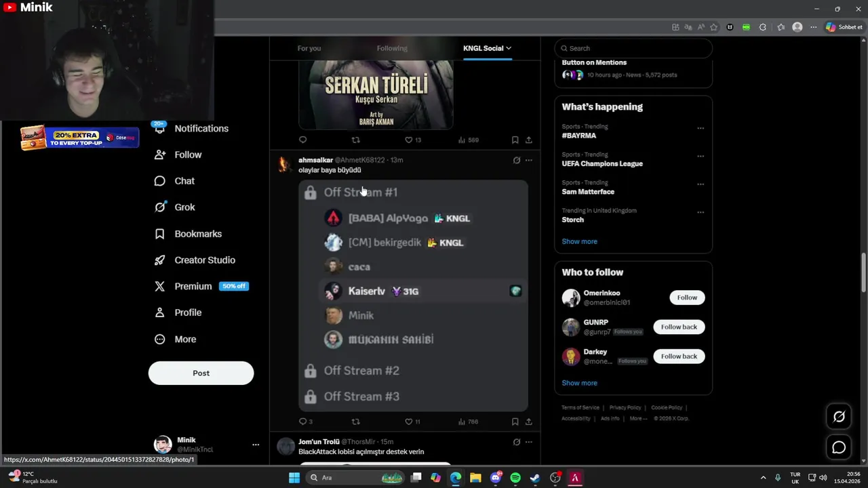The width and height of the screenshot is (868, 488).
Task: Follow back GUNRP
Action: pos(679,327)
